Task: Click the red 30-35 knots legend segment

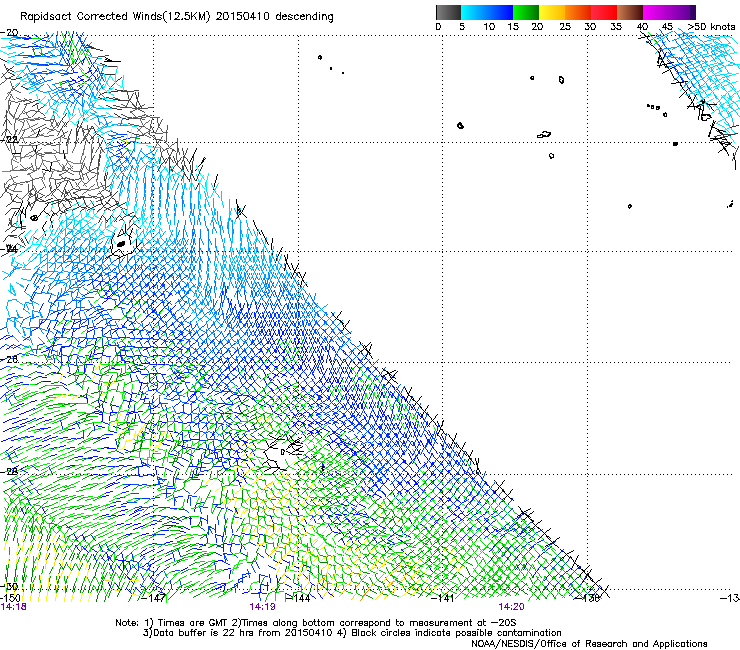Action: coord(604,12)
